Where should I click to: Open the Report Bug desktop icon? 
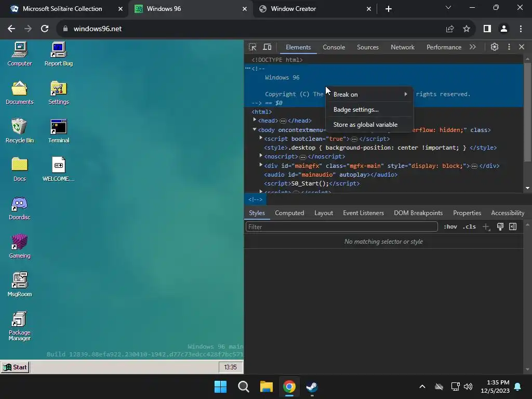pyautogui.click(x=58, y=54)
